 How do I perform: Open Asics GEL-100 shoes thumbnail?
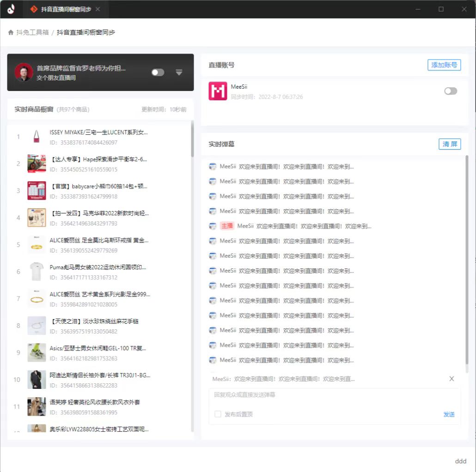click(x=37, y=352)
